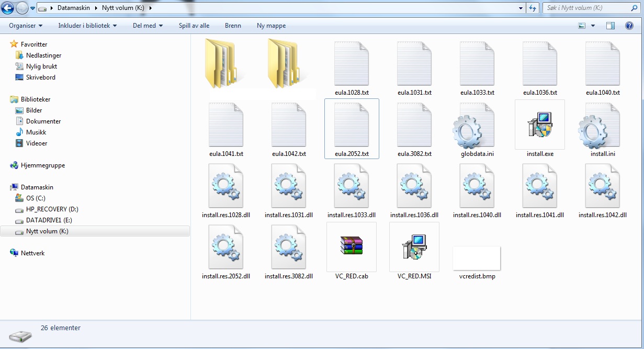This screenshot has height=349, width=644.
Task: Select the install.res.3082.dll icon
Action: [289, 247]
